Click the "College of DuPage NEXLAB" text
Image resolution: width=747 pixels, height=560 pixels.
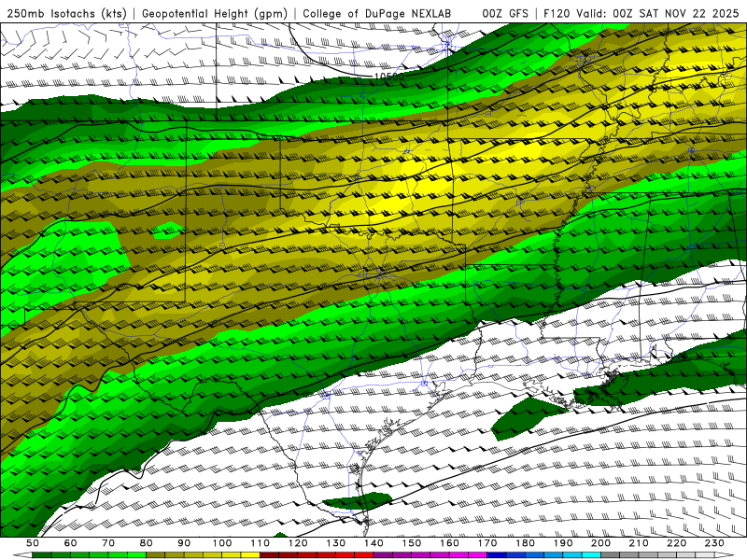point(377,13)
